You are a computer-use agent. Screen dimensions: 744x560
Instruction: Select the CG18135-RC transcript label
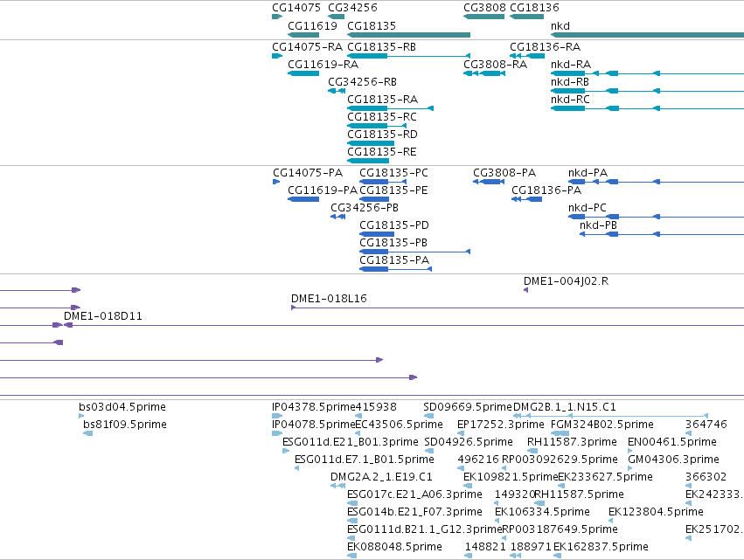point(382,117)
